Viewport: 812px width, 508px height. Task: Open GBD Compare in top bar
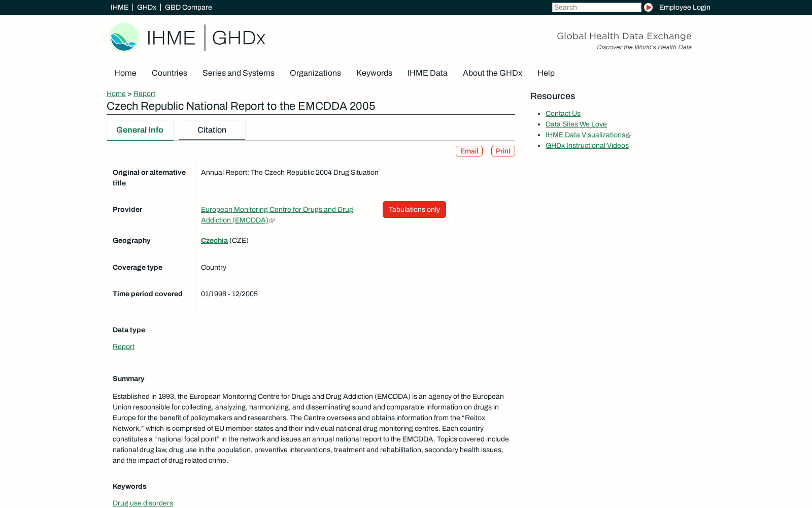coord(188,7)
